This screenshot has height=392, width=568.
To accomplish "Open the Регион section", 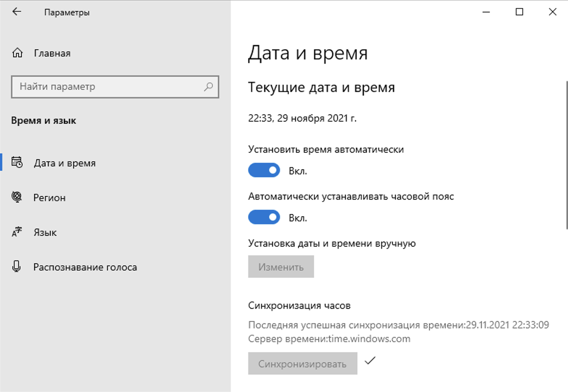I will click(x=51, y=198).
